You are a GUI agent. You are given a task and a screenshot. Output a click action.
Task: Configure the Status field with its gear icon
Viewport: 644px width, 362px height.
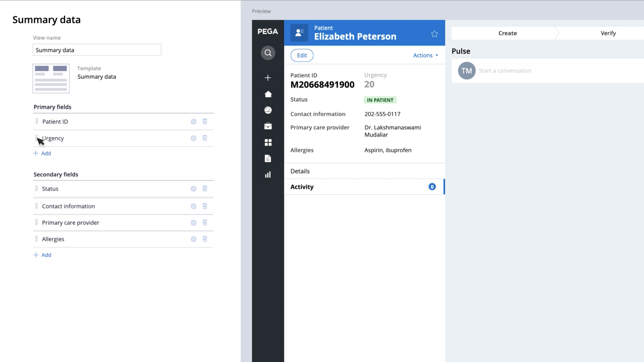[193, 189]
